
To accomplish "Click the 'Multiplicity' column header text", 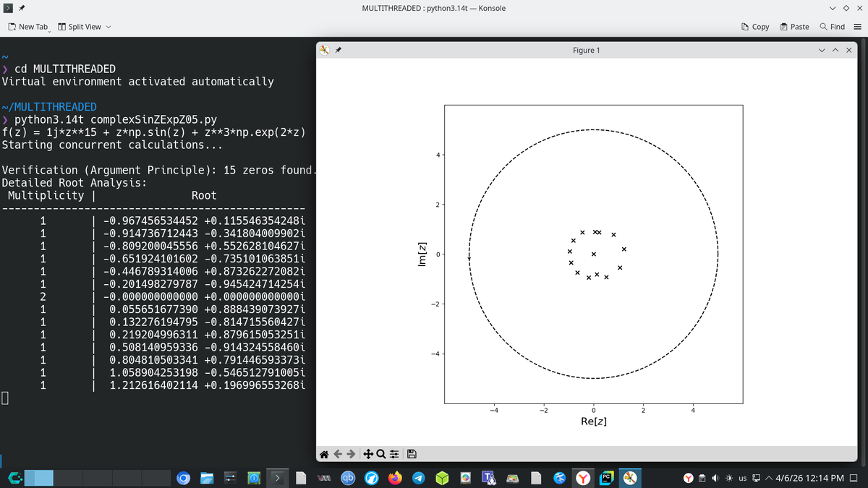I will 46,196.
